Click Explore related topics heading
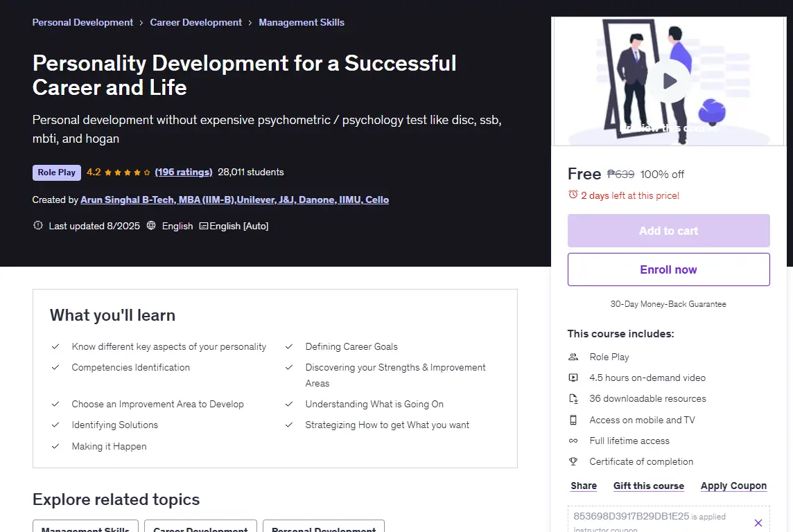 (x=116, y=499)
